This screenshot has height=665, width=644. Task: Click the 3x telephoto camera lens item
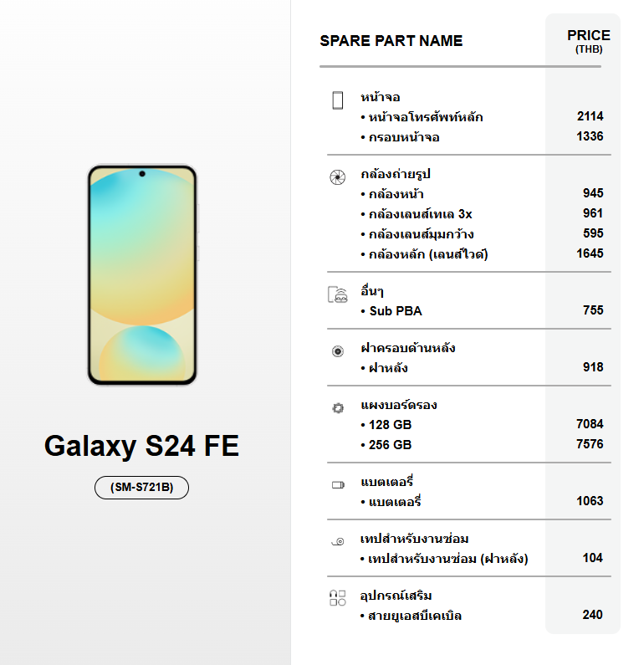(417, 214)
